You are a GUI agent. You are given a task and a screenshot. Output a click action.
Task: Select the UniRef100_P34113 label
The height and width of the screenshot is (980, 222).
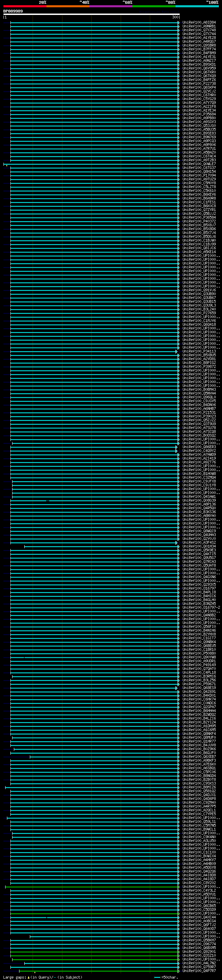(199, 351)
